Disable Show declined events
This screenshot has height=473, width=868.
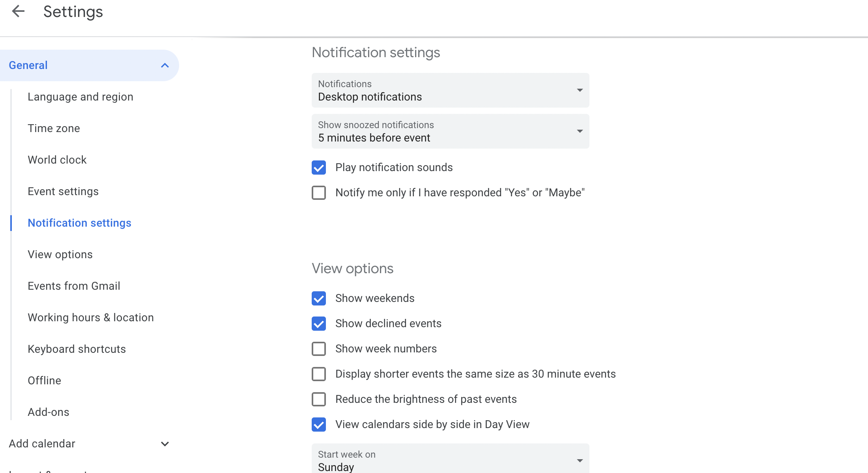(x=319, y=324)
